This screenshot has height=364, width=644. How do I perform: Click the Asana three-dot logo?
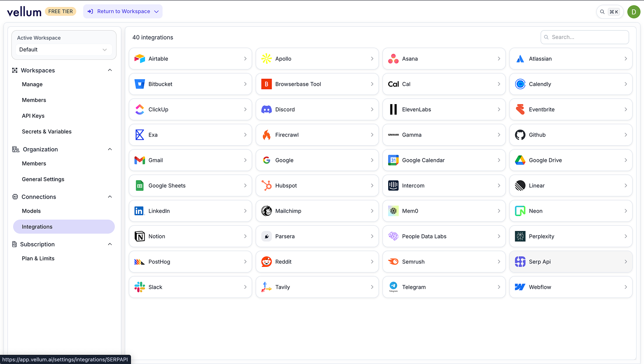coord(393,59)
